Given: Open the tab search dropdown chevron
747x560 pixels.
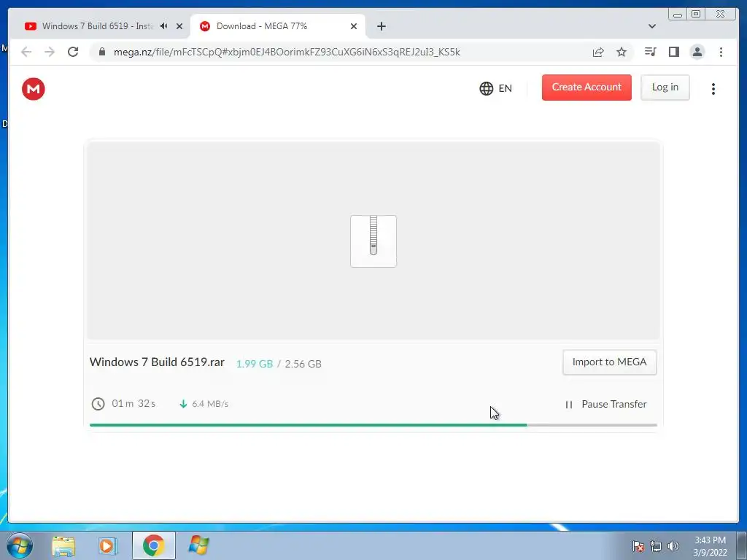Looking at the screenshot, I should coord(651,26).
